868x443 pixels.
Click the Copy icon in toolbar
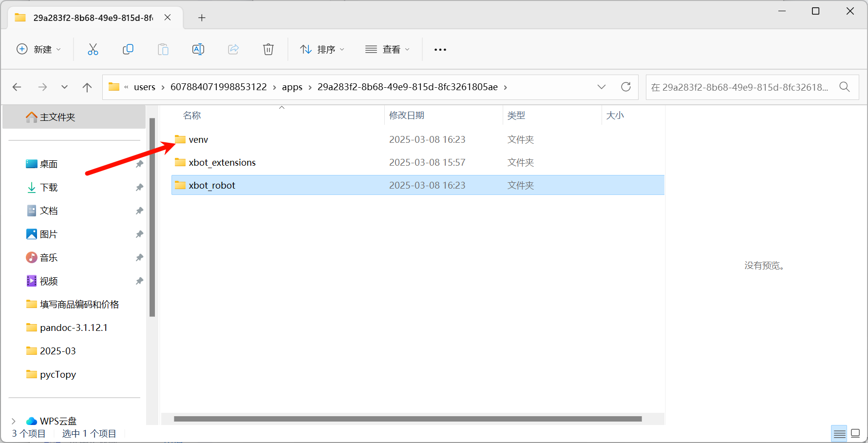[128, 49]
